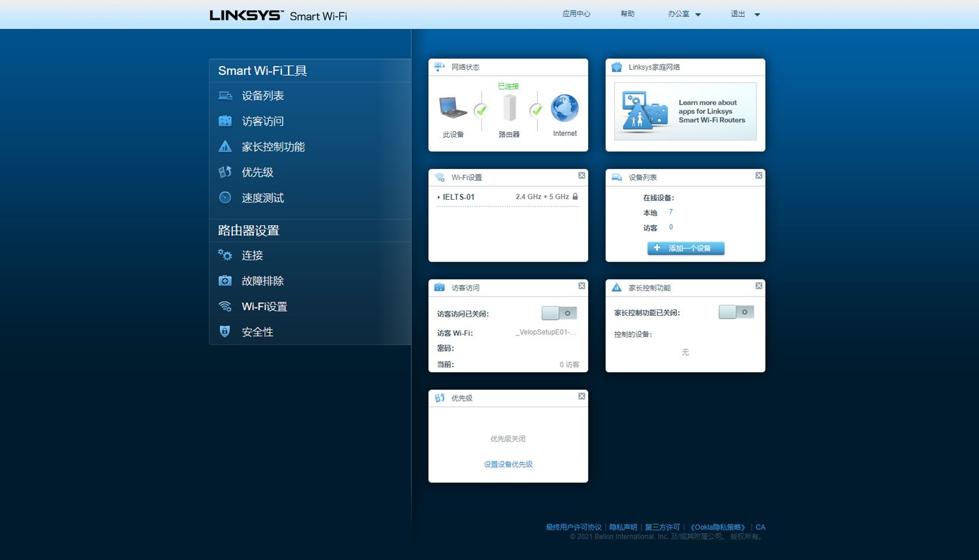Image resolution: width=979 pixels, height=560 pixels.
Task: Open the Ookla隐私策略 footer link
Action: click(718, 527)
